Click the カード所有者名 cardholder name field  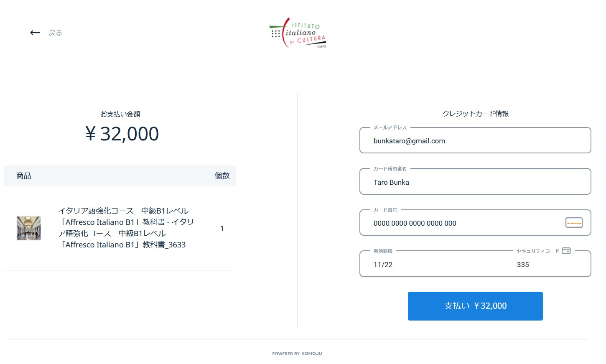(475, 182)
